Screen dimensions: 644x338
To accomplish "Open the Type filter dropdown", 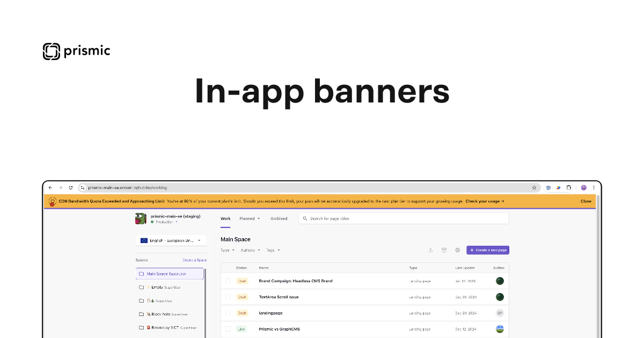I will tap(227, 250).
